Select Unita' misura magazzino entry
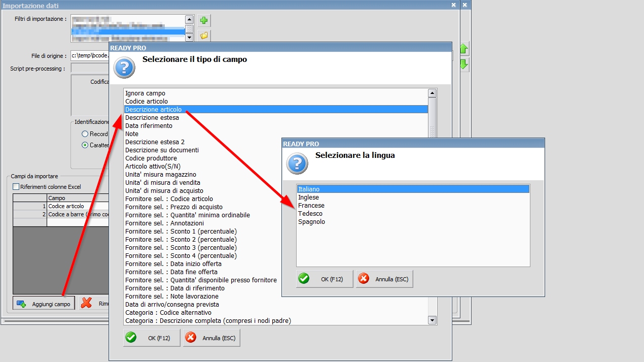The height and width of the screenshot is (362, 644). tap(203, 174)
